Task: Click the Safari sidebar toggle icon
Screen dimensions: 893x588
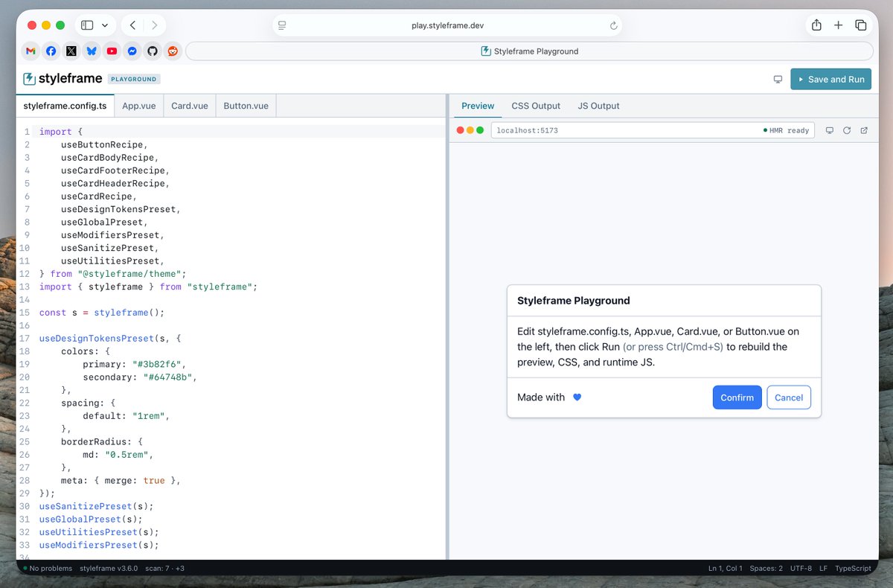Action: click(87, 25)
